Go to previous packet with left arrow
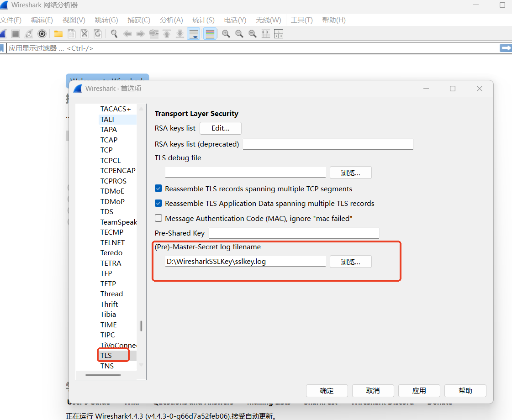The width and height of the screenshot is (512, 420). click(x=127, y=34)
